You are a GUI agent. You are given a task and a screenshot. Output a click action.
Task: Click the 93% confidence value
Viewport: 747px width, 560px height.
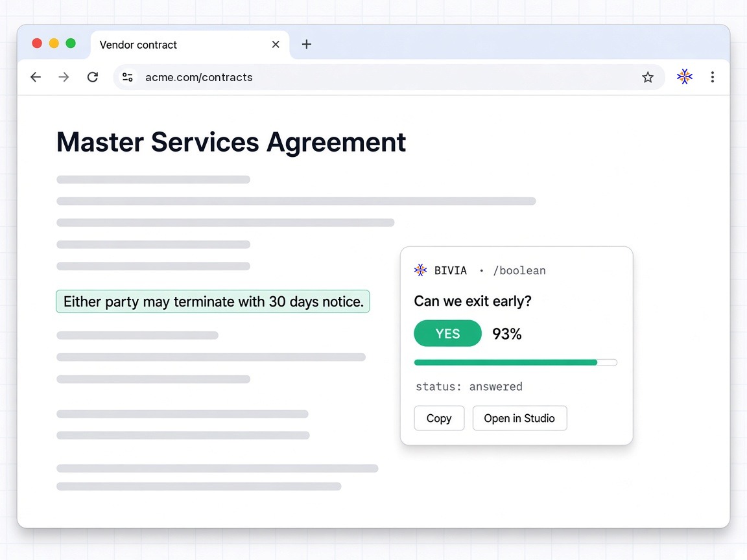pos(507,334)
